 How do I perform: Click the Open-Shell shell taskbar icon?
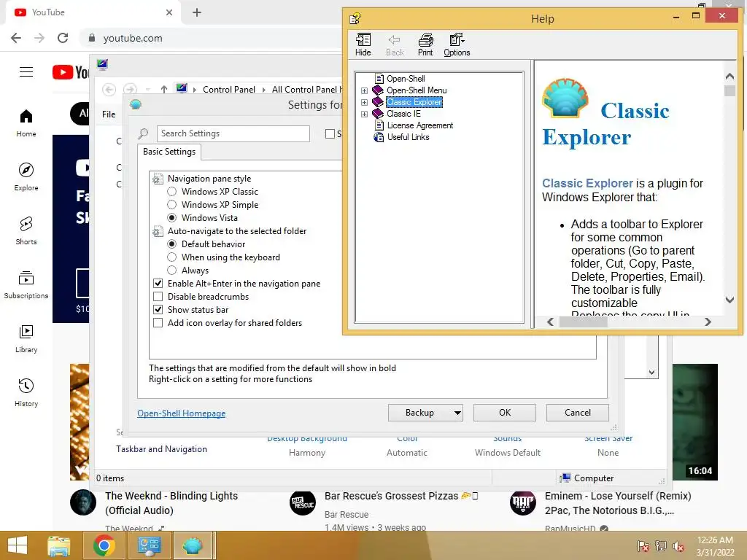click(x=193, y=545)
